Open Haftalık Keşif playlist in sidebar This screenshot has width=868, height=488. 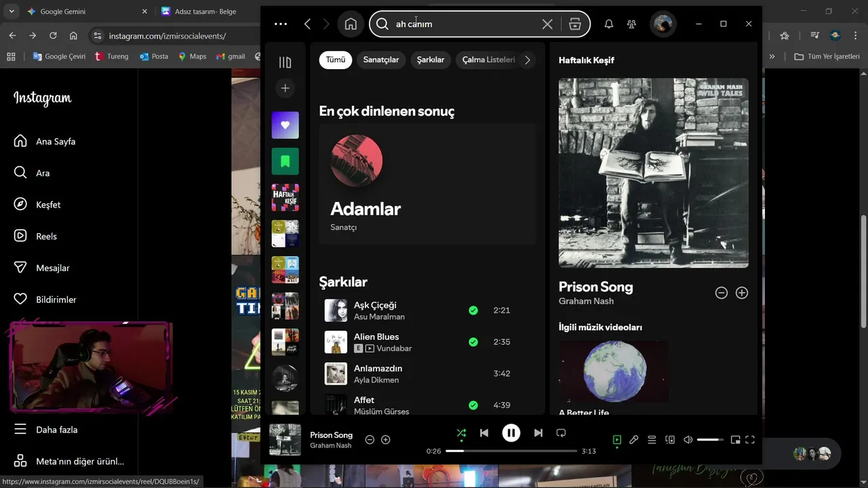(285, 197)
